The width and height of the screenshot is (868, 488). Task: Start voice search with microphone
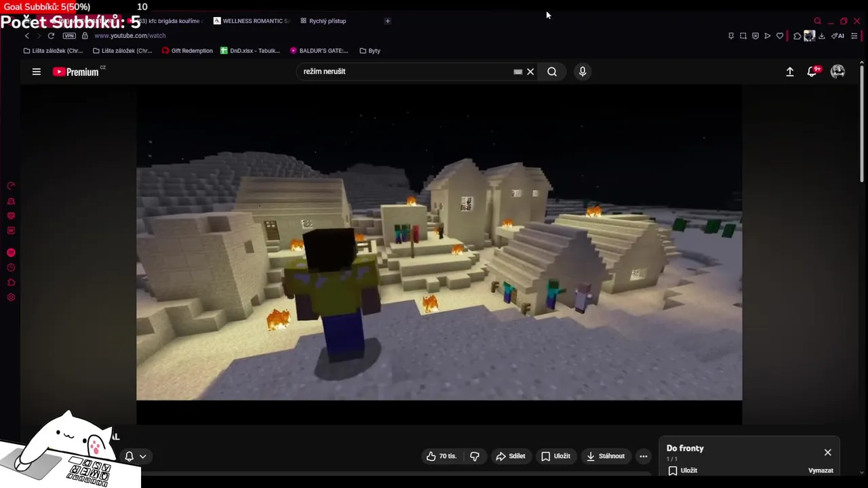pyautogui.click(x=583, y=71)
